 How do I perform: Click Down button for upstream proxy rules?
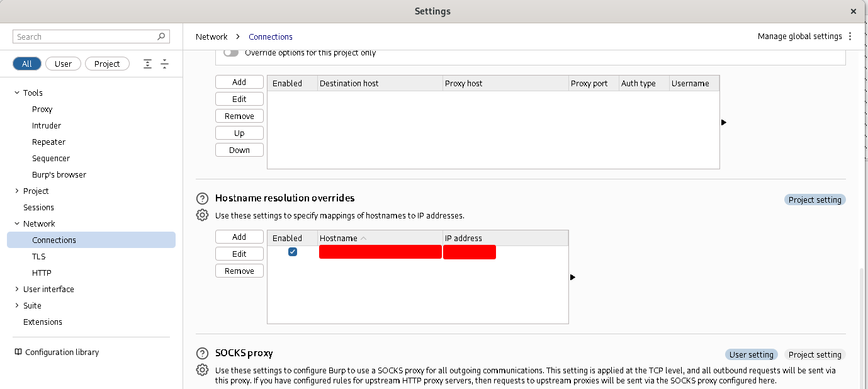coord(239,150)
